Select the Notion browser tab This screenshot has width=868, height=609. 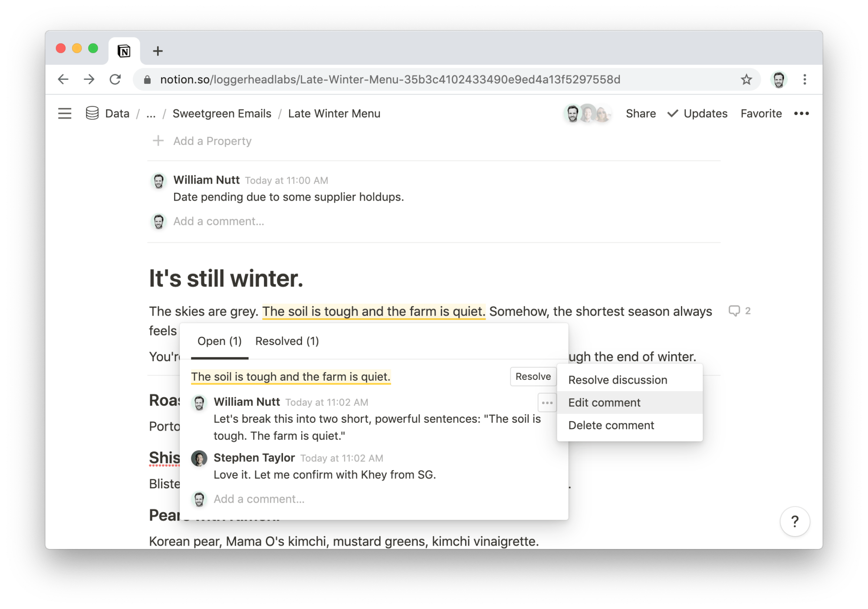point(124,51)
